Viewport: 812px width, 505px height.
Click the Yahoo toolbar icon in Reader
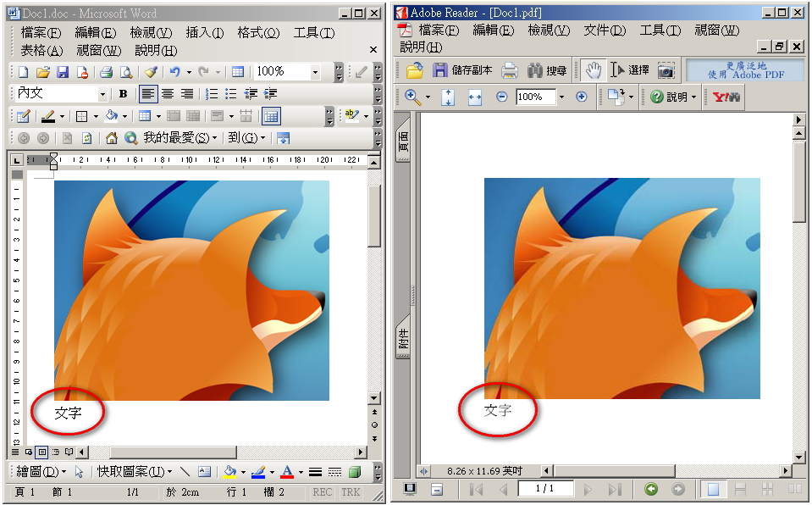726,97
